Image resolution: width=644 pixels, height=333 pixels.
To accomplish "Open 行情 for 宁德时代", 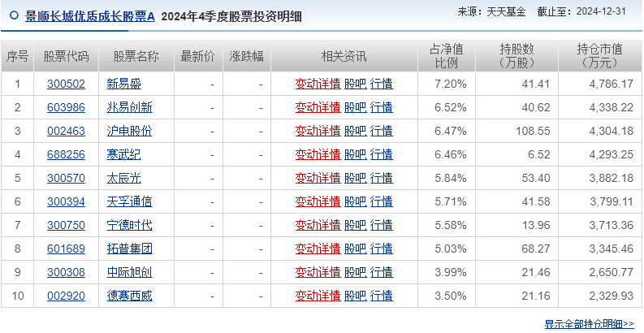I will click(382, 225).
